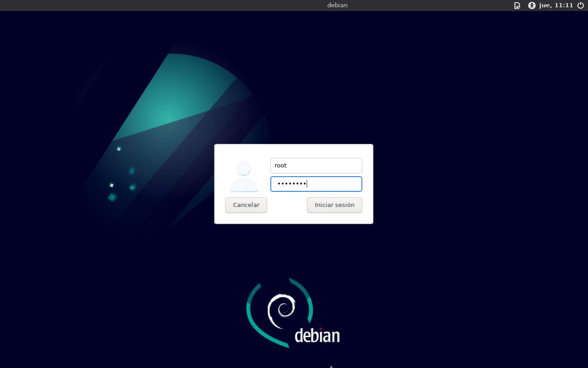This screenshot has width=588, height=368.
Task: Open the clock showing jue, 11:11
Action: (x=556, y=6)
